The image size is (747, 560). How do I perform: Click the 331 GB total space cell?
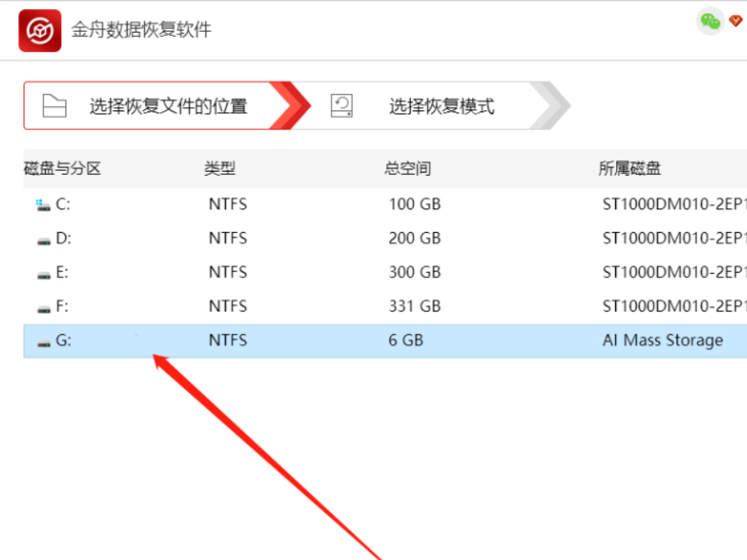tap(415, 307)
